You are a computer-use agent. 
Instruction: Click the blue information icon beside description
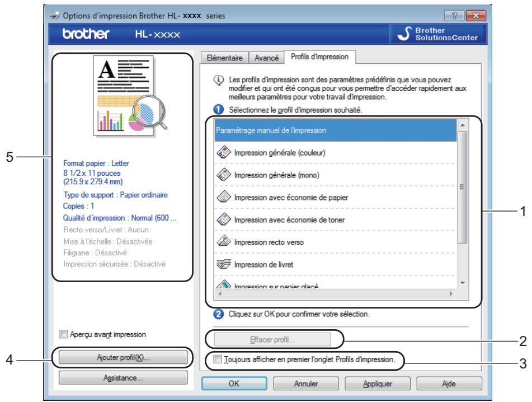219,81
